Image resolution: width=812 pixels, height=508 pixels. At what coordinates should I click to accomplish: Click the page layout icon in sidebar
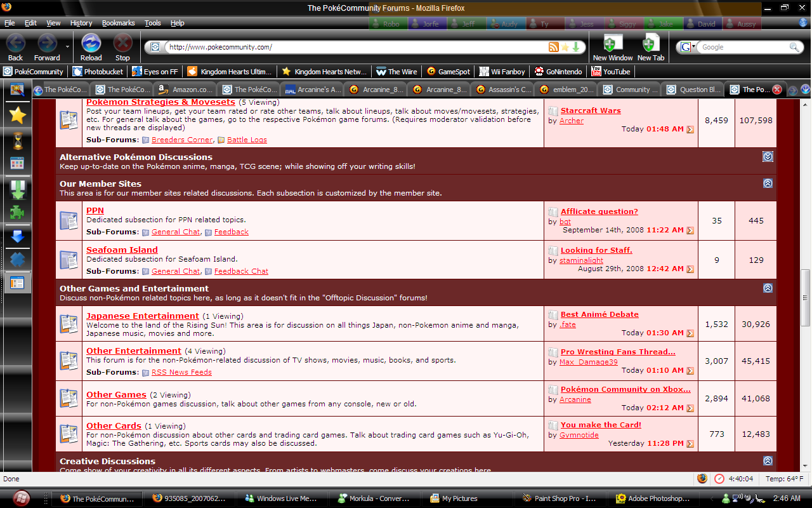tap(17, 283)
